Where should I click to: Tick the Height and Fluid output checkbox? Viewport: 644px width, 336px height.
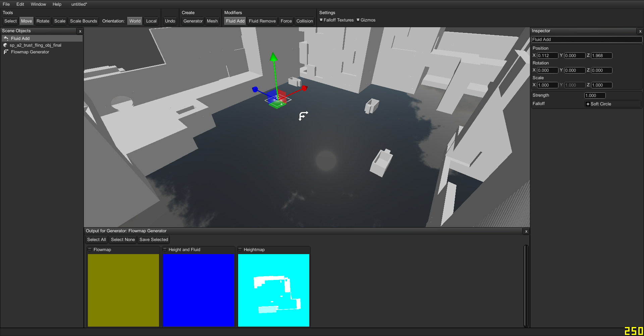(165, 250)
